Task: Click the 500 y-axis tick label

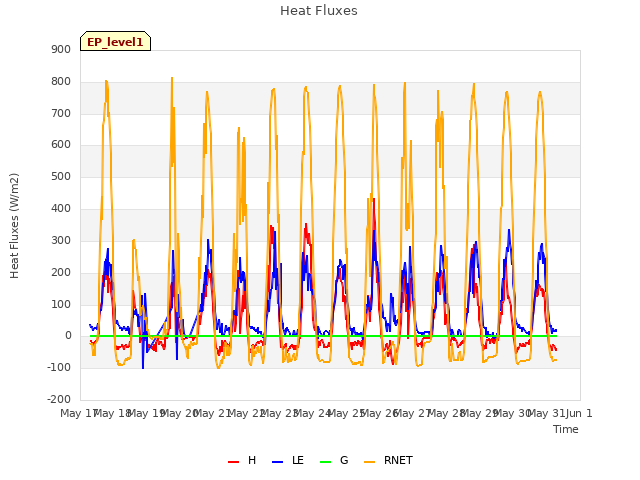Action: pyautogui.click(x=61, y=177)
